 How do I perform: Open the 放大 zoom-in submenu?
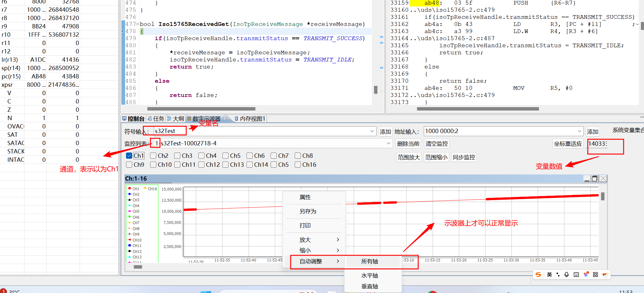(x=314, y=240)
